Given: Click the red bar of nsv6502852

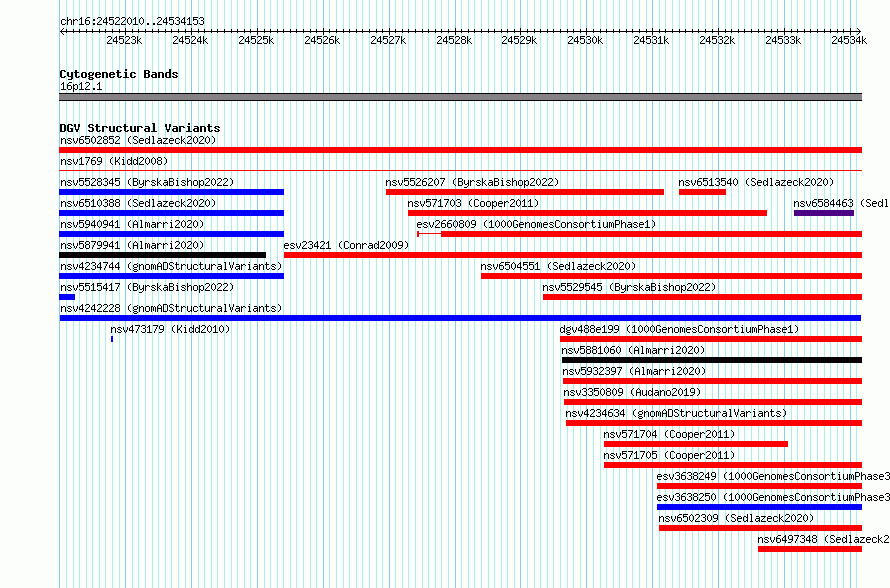Looking at the screenshot, I should click(x=460, y=150).
